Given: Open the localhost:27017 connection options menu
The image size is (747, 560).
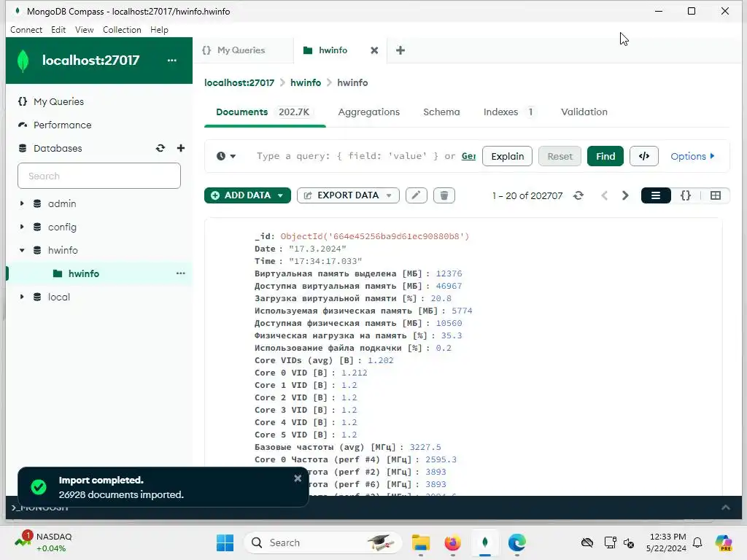Looking at the screenshot, I should 172,61.
